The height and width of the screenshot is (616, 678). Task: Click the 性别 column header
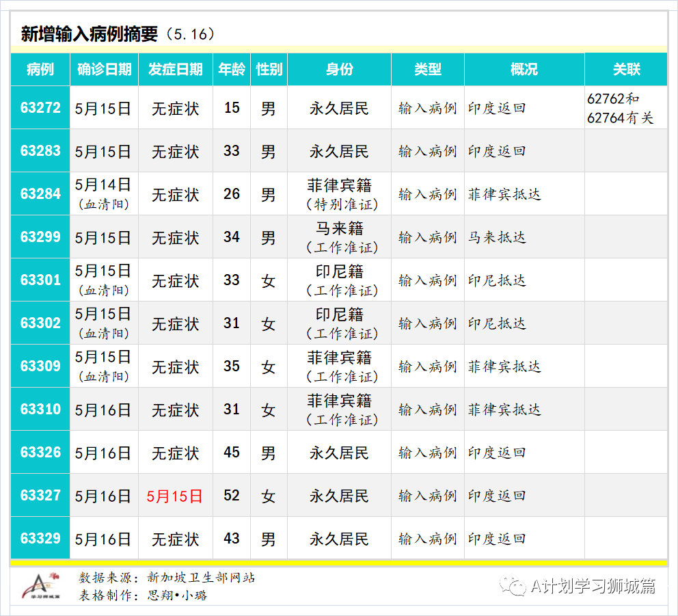click(269, 69)
